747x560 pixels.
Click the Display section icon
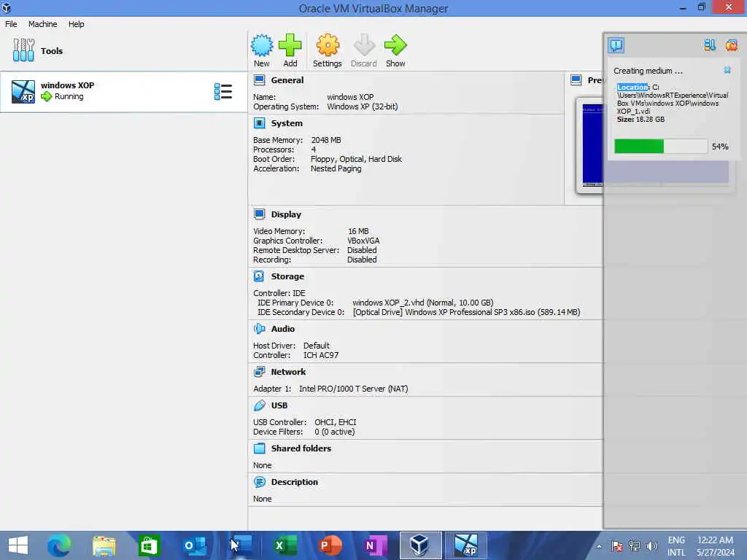pyautogui.click(x=259, y=214)
